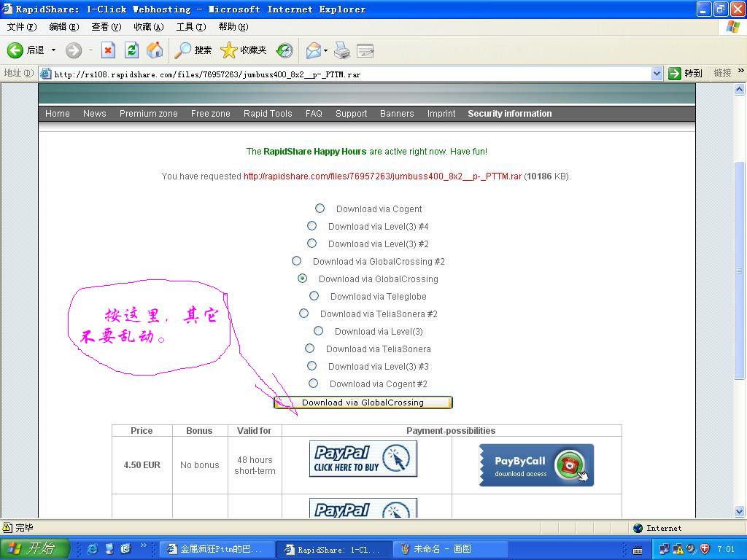Open the FAQ navigation link
This screenshot has height=560, width=747.
click(314, 113)
